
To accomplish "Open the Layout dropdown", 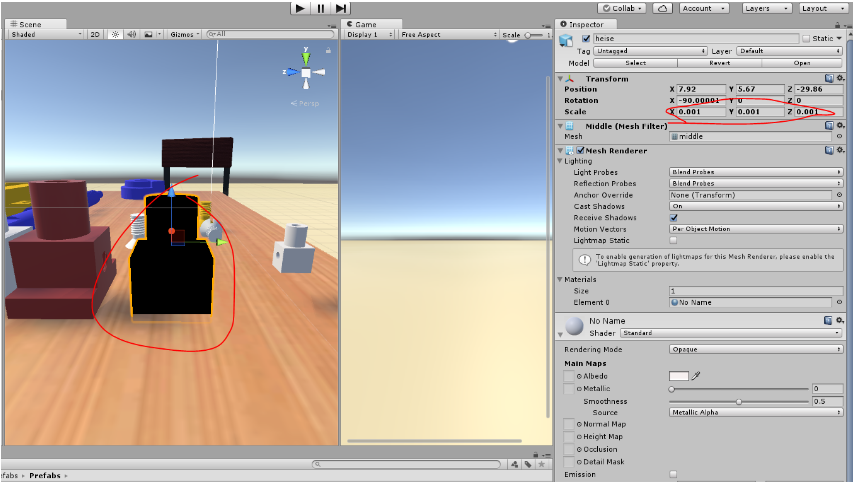I will point(822,8).
